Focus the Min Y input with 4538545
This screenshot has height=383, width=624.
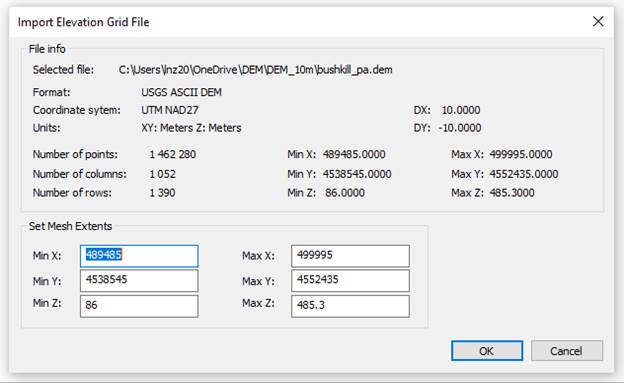[x=139, y=280]
